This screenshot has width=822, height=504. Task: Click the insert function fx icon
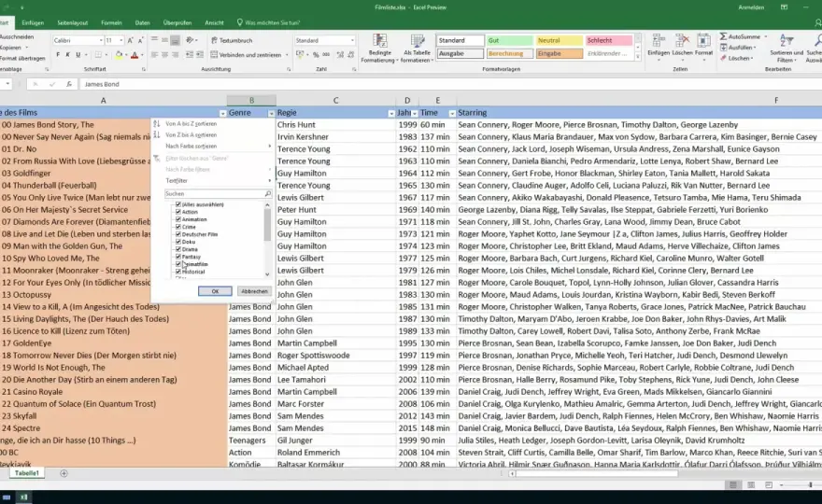(x=69, y=84)
